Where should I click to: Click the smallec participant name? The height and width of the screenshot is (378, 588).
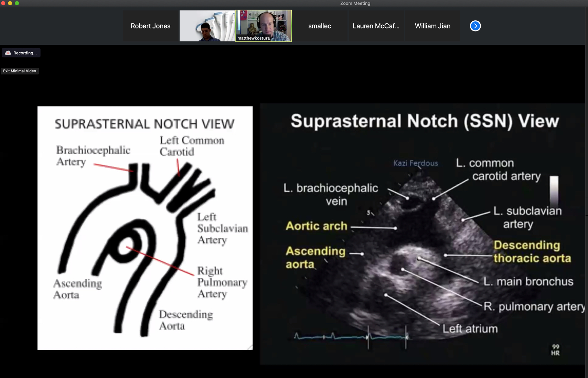tap(319, 25)
